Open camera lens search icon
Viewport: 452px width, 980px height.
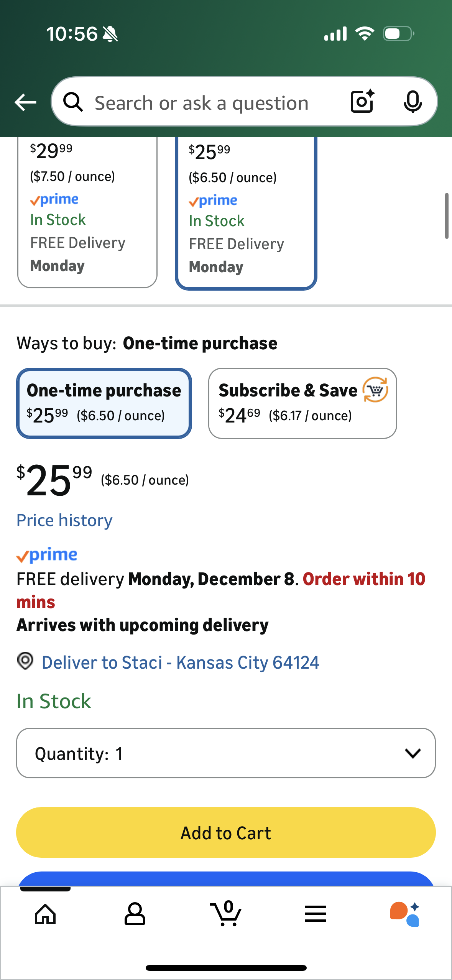point(362,102)
